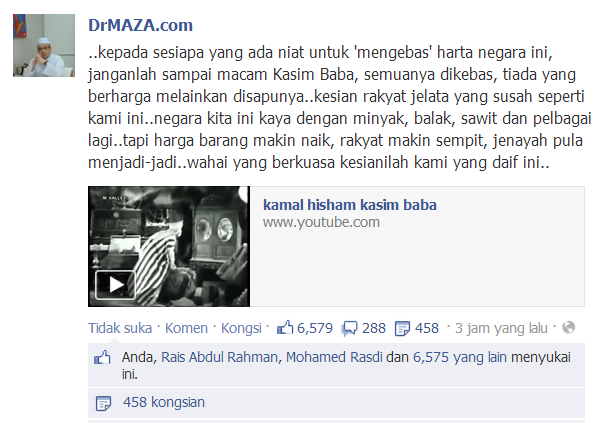
Task: Open Mohamed Rasdi's profile
Action: [x=334, y=357]
